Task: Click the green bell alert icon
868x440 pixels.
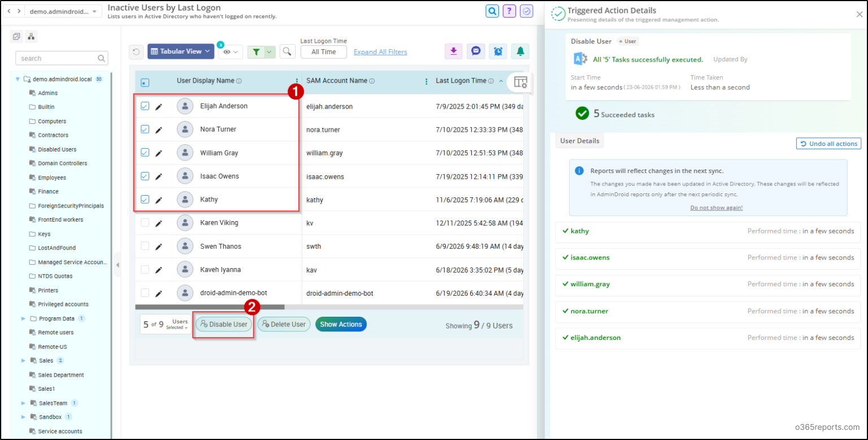Action: tap(520, 51)
